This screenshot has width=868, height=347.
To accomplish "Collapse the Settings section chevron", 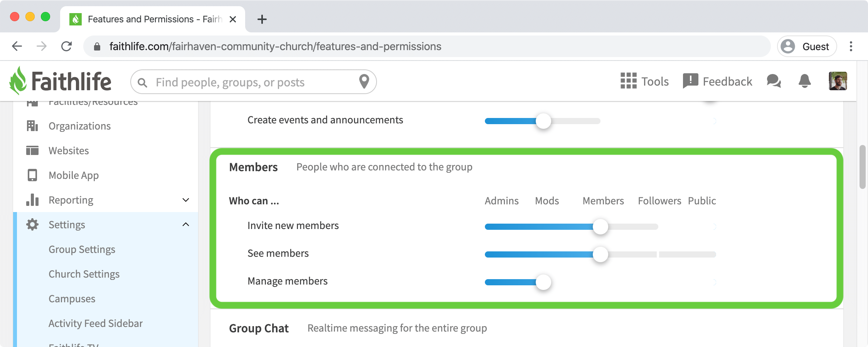I will pyautogui.click(x=186, y=224).
